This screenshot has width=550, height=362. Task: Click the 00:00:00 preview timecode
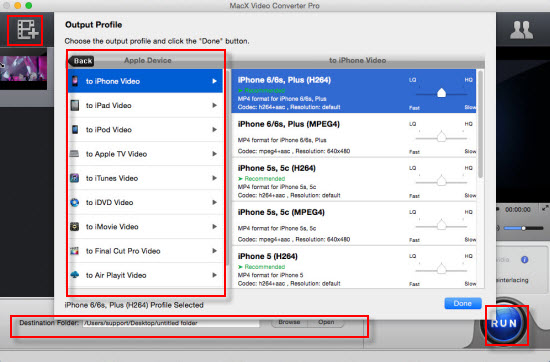click(x=518, y=209)
